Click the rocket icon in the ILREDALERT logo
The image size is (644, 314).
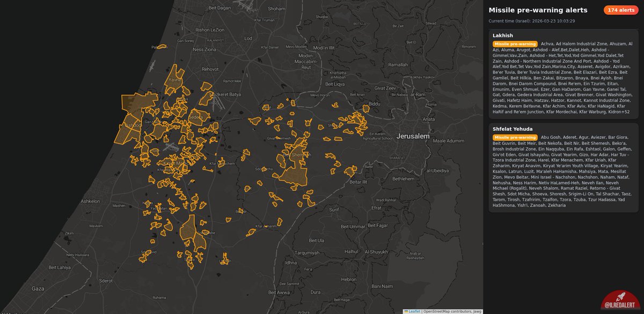620,297
